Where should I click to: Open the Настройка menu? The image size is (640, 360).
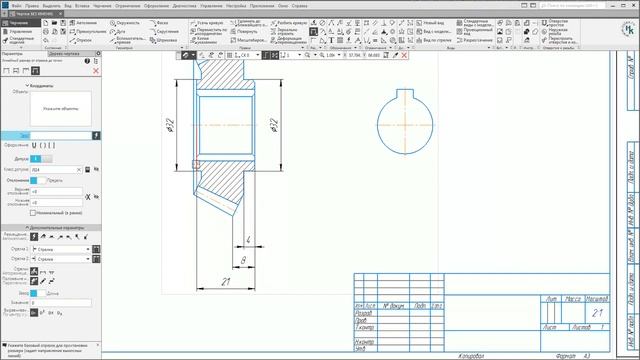[x=236, y=6]
